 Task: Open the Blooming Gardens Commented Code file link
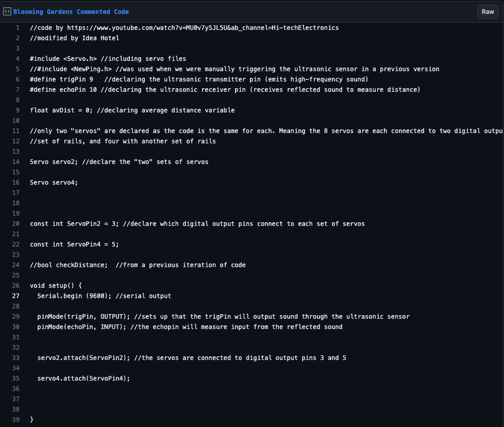point(71,12)
